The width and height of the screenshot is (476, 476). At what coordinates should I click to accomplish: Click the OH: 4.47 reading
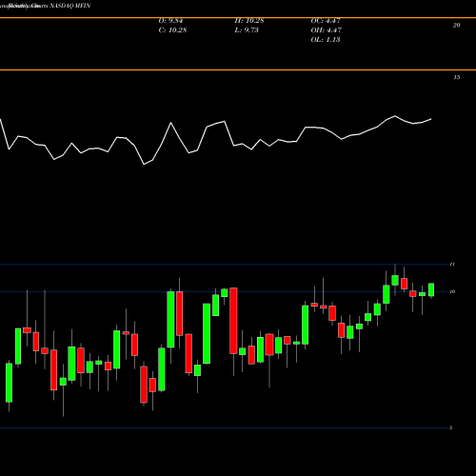pyautogui.click(x=327, y=30)
